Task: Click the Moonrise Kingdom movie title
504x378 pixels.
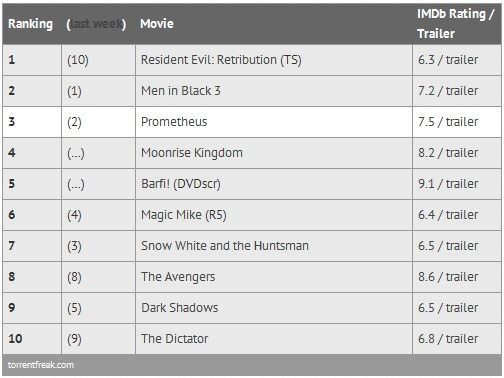Action: [192, 153]
